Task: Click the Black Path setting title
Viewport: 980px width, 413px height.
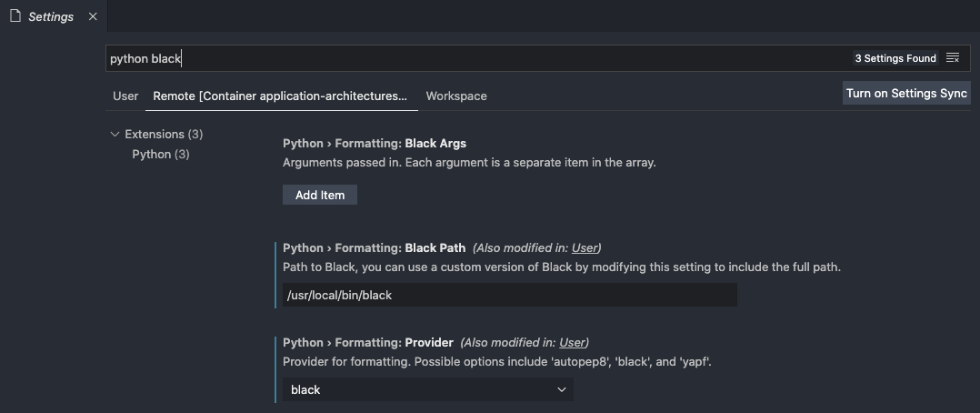Action: [374, 247]
